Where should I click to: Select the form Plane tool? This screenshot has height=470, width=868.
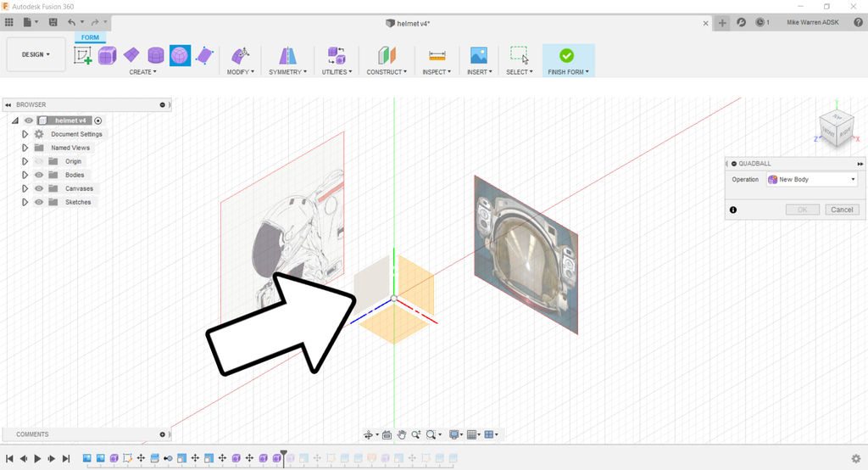131,55
